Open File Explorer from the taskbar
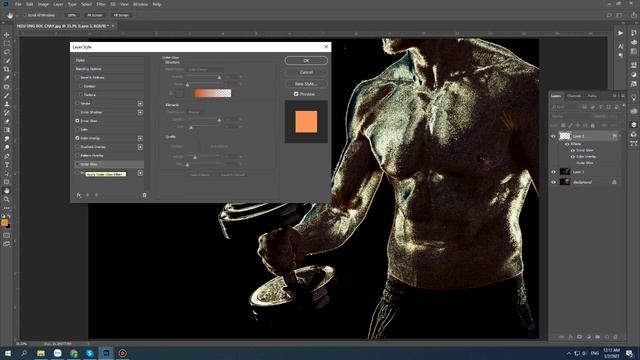 (41, 353)
